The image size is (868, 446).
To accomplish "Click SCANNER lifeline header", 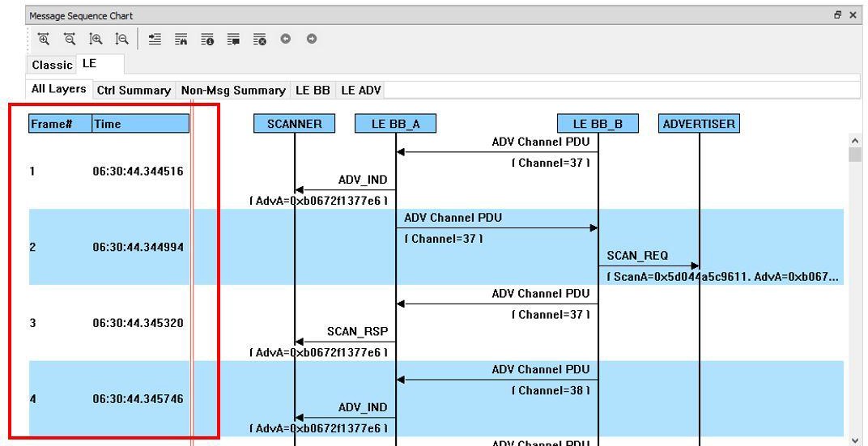I will pos(295,123).
